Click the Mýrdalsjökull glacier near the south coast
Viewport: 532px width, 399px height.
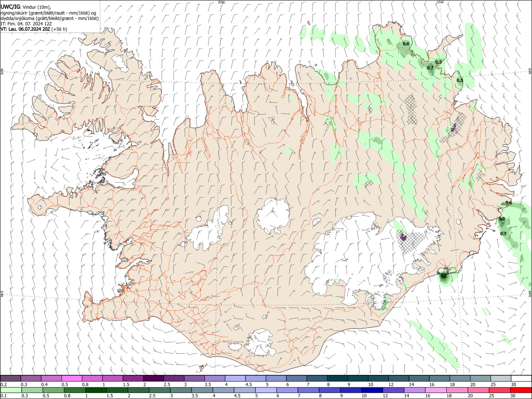tap(260, 343)
